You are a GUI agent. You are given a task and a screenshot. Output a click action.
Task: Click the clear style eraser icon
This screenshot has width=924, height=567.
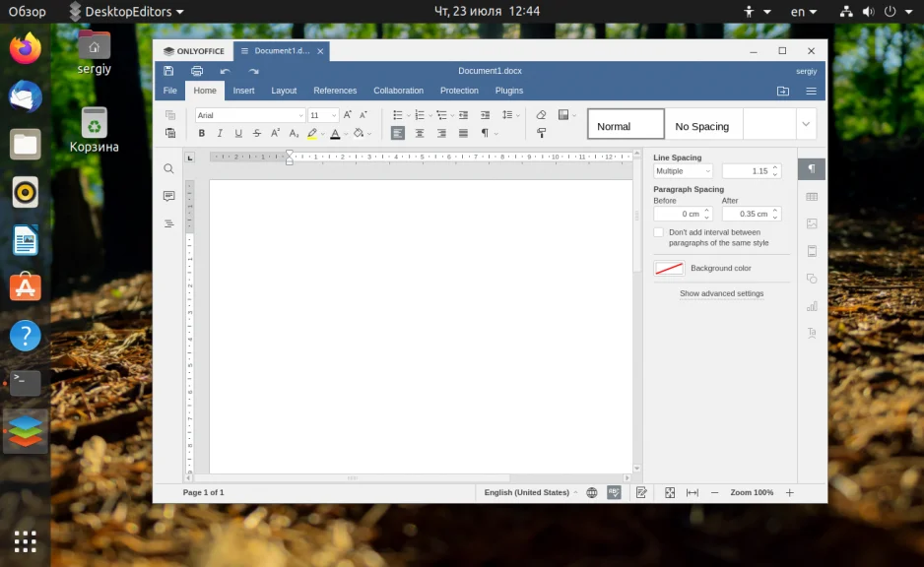coord(541,115)
